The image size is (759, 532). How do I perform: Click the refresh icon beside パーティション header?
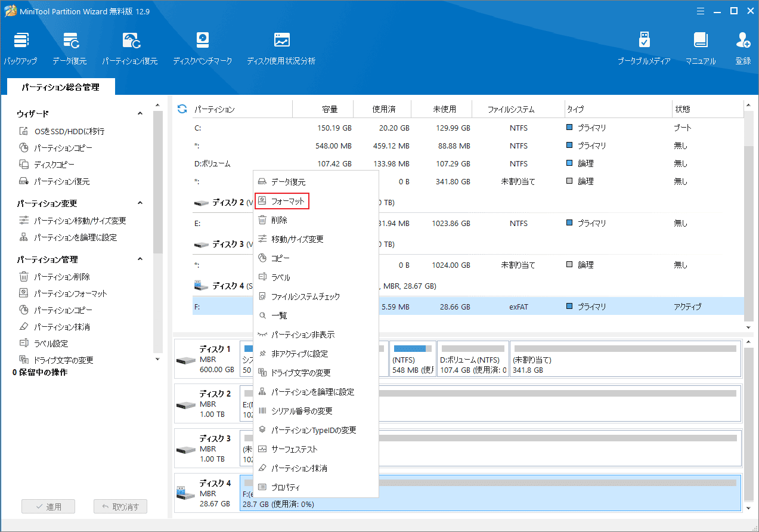click(182, 109)
